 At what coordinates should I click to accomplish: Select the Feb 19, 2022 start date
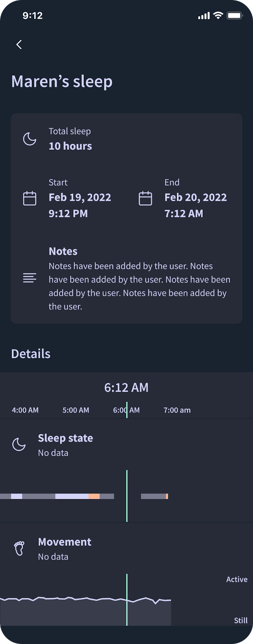[80, 197]
